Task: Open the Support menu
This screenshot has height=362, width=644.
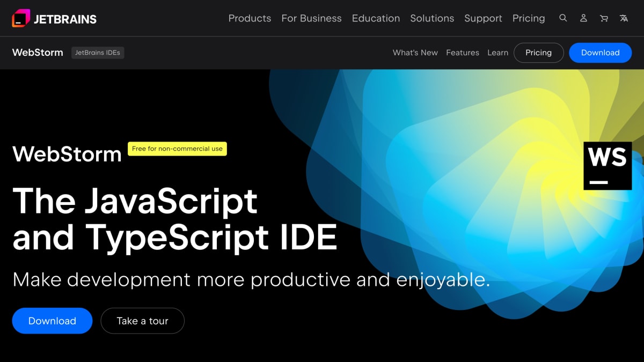Action: point(483,18)
